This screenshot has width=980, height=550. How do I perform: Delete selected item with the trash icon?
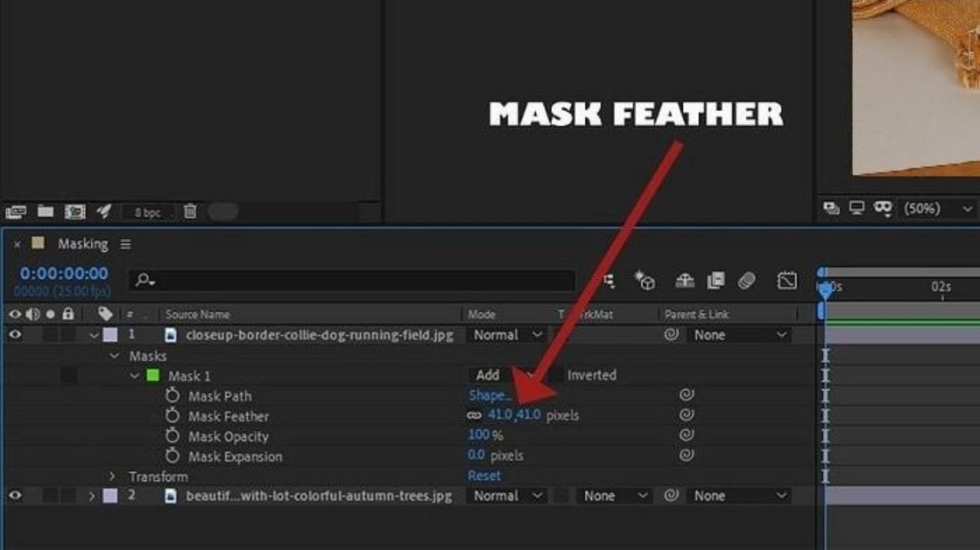point(191,211)
